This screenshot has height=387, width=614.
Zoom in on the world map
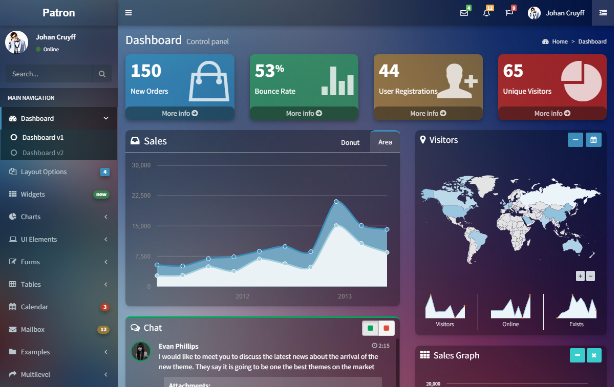(x=580, y=276)
